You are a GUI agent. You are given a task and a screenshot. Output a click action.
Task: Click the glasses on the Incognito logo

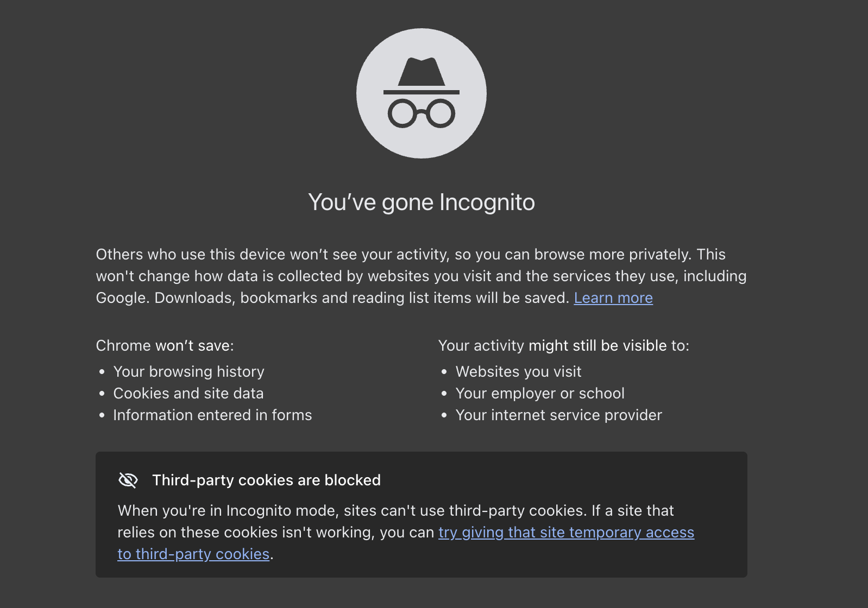coord(421,113)
